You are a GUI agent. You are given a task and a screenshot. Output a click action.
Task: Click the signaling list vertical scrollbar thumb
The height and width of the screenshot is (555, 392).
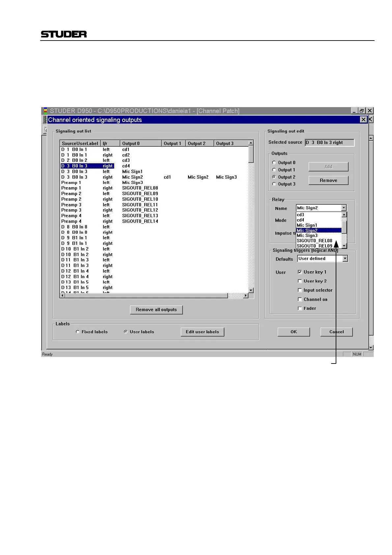[251, 154]
